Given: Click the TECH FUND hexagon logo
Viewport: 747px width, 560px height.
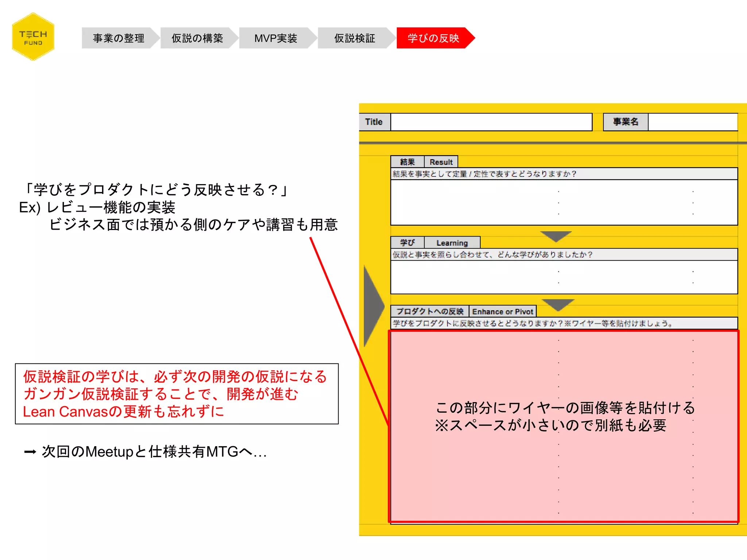Looking at the screenshot, I should pyautogui.click(x=33, y=37).
